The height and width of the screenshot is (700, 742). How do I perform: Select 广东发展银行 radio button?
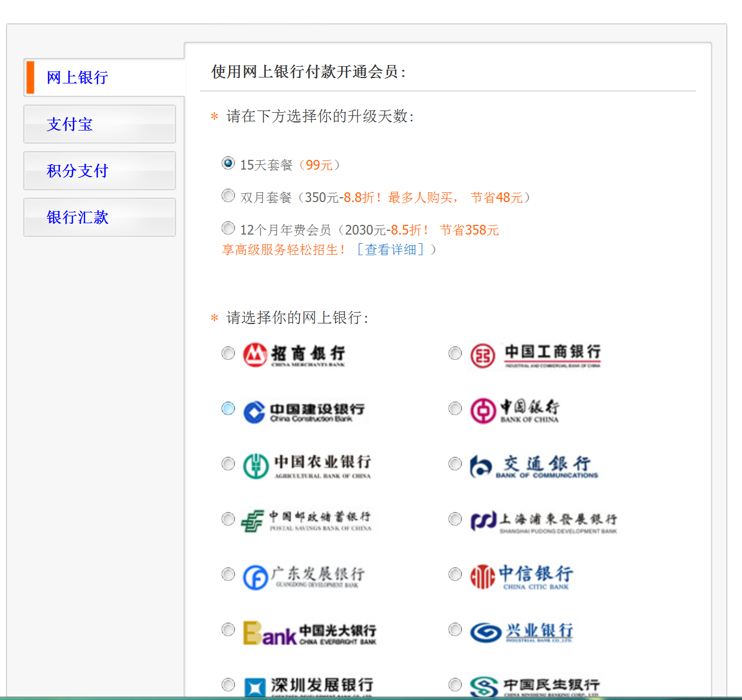click(228, 574)
